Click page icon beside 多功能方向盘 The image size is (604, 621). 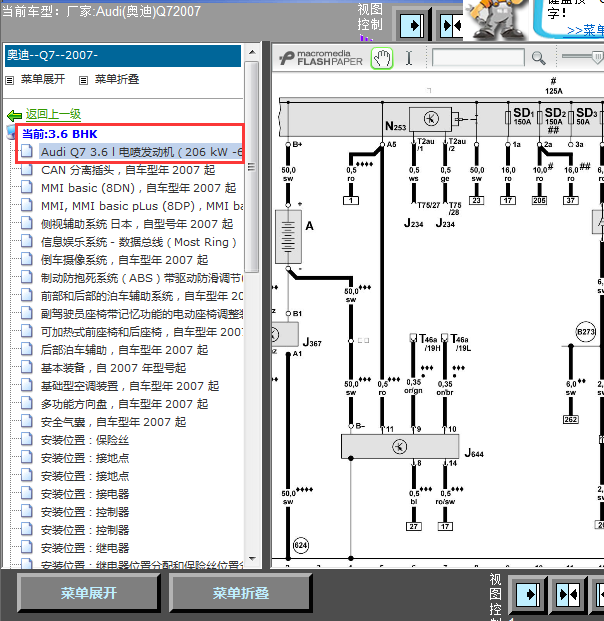pyautogui.click(x=27, y=403)
